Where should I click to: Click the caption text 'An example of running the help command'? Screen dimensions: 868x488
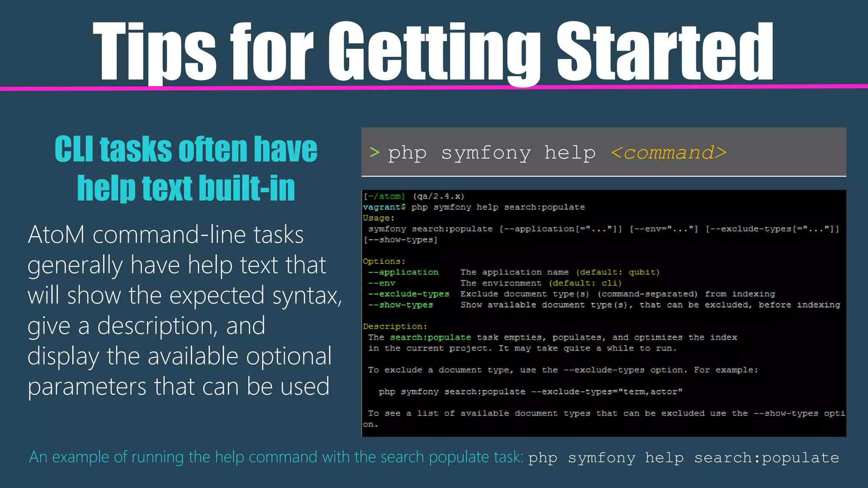tap(276, 457)
